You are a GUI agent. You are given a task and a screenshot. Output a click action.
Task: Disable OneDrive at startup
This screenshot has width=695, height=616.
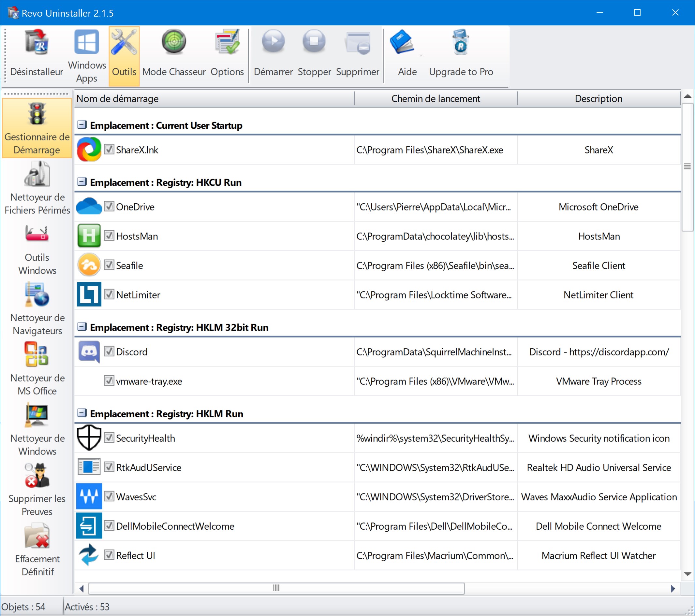[x=109, y=206]
